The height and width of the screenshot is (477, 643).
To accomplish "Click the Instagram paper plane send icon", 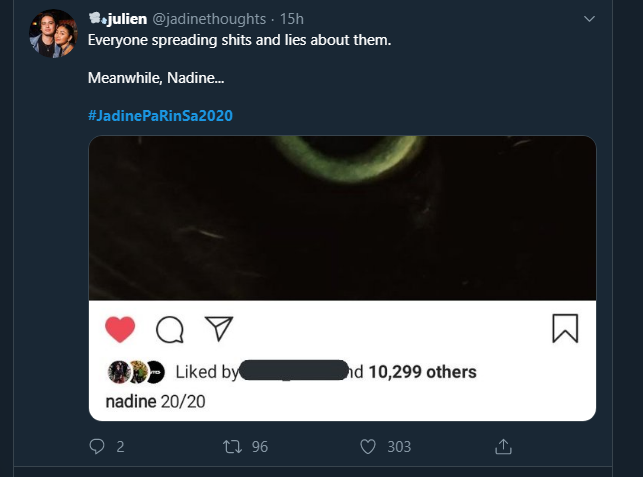I will coord(218,328).
